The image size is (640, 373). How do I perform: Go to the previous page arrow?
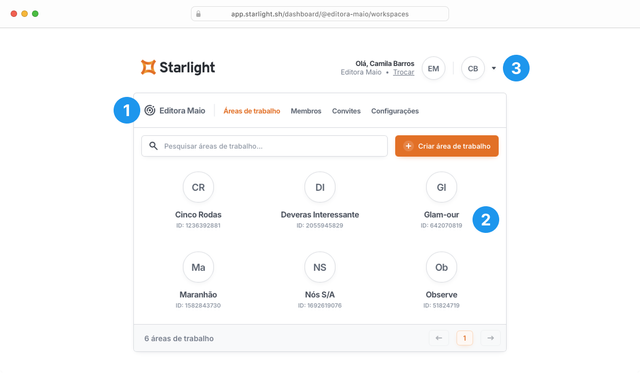439,338
